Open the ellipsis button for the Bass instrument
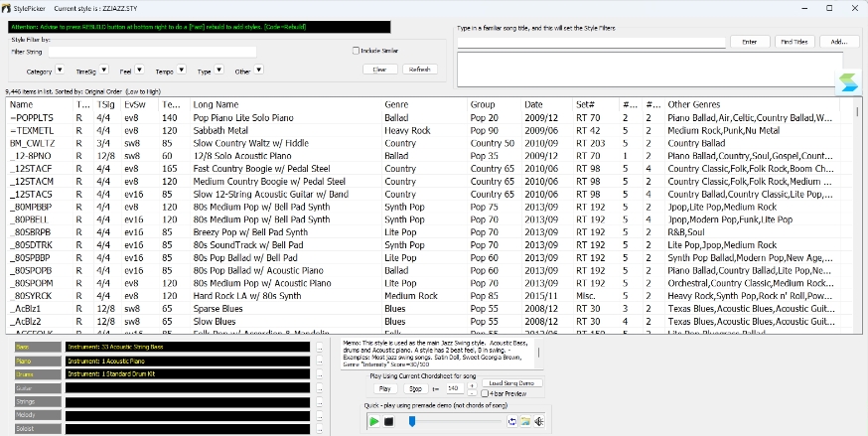Image resolution: width=868 pixels, height=436 pixels. tap(320, 348)
